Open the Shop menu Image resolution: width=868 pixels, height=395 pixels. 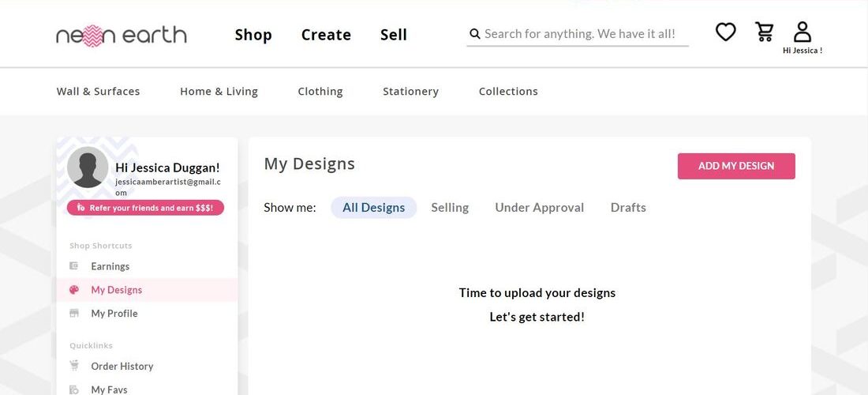coord(253,34)
